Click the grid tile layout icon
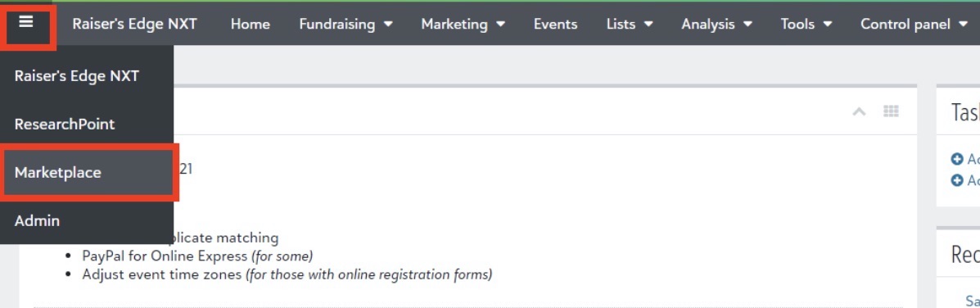The image size is (980, 308). tap(891, 111)
